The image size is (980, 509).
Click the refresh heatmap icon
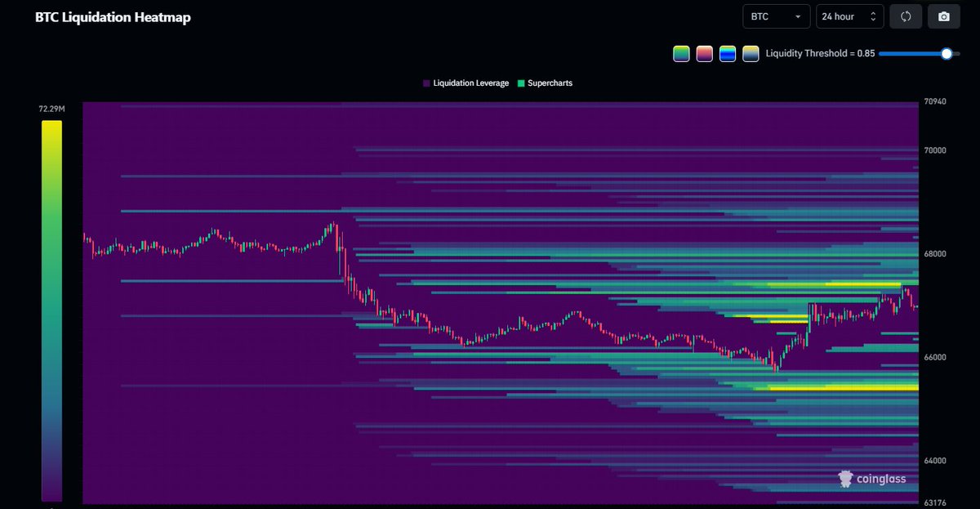(x=905, y=16)
